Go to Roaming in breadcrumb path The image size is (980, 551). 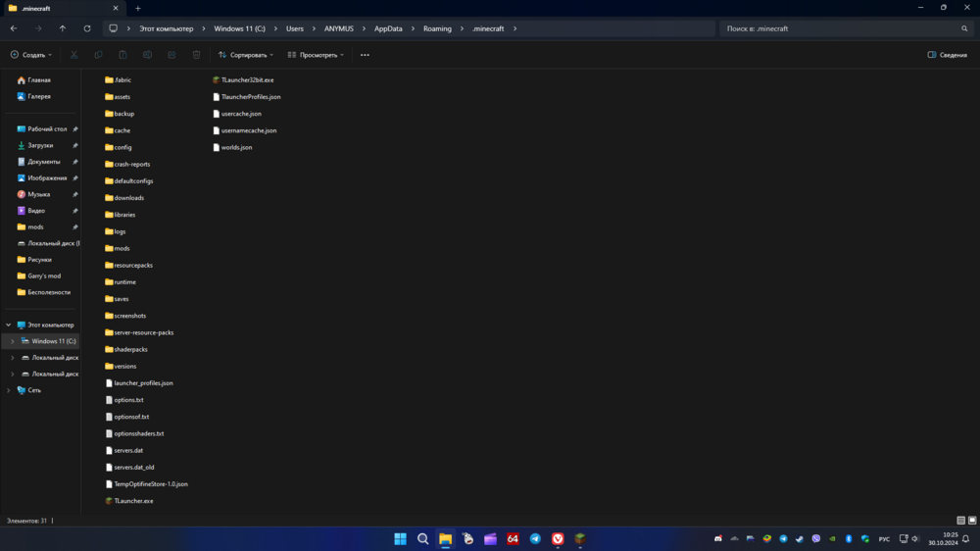pos(437,28)
